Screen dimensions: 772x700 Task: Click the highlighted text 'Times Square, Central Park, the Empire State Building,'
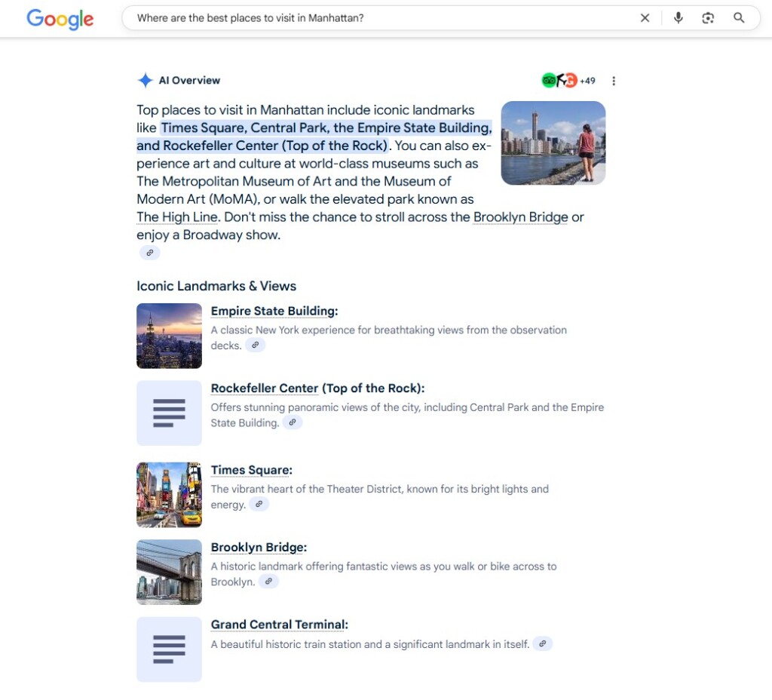(x=326, y=128)
